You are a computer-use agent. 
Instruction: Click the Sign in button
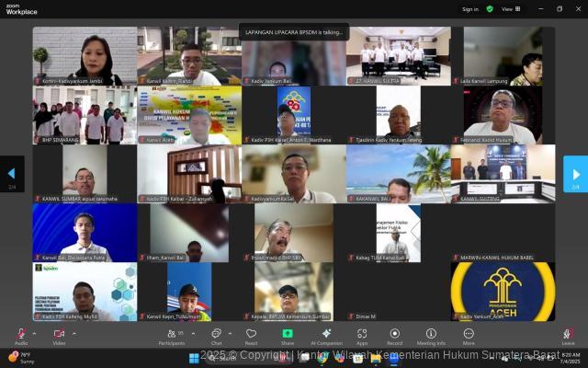[470, 9]
